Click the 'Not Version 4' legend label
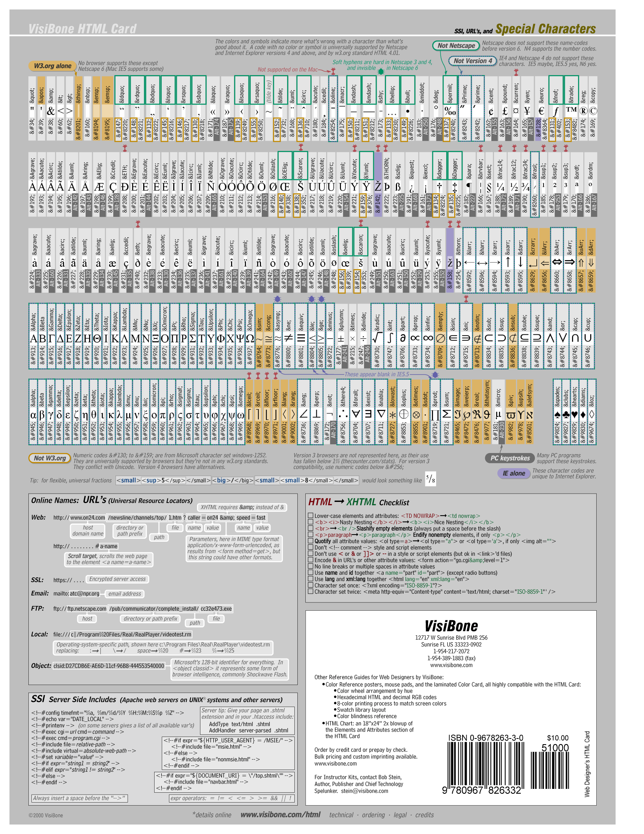Viewport: 644px width, 834px height. pyautogui.click(x=472, y=61)
